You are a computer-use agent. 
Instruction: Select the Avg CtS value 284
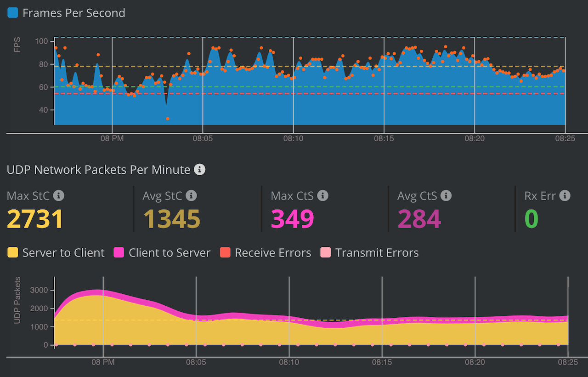pyautogui.click(x=419, y=219)
